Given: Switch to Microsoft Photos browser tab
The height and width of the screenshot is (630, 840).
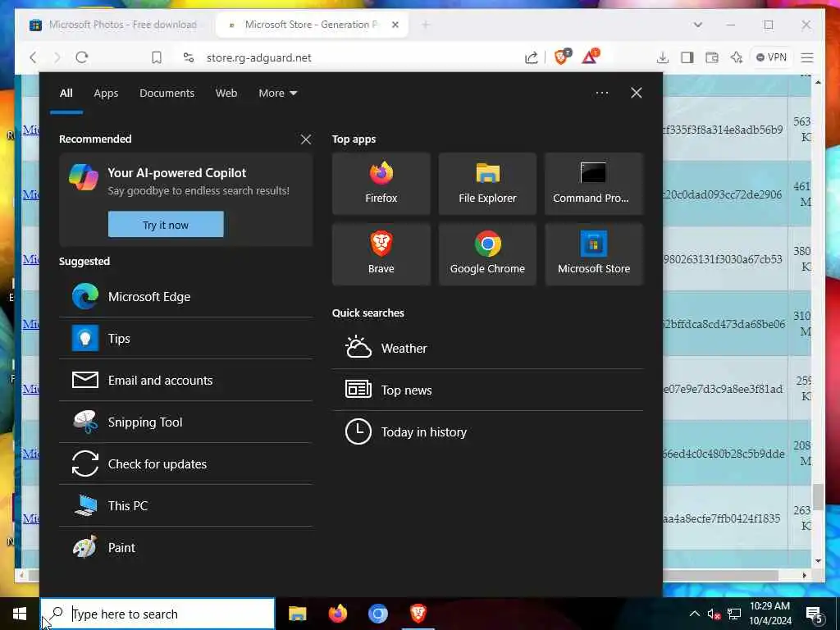Looking at the screenshot, I should [115, 25].
